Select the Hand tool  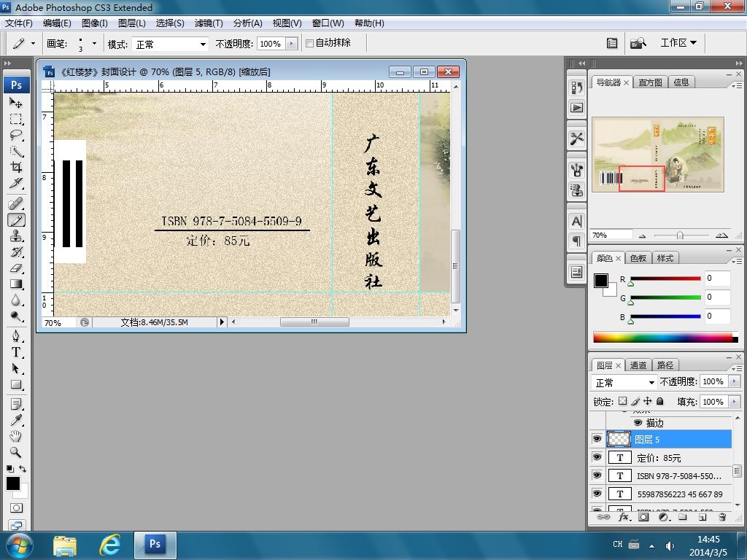click(x=16, y=436)
